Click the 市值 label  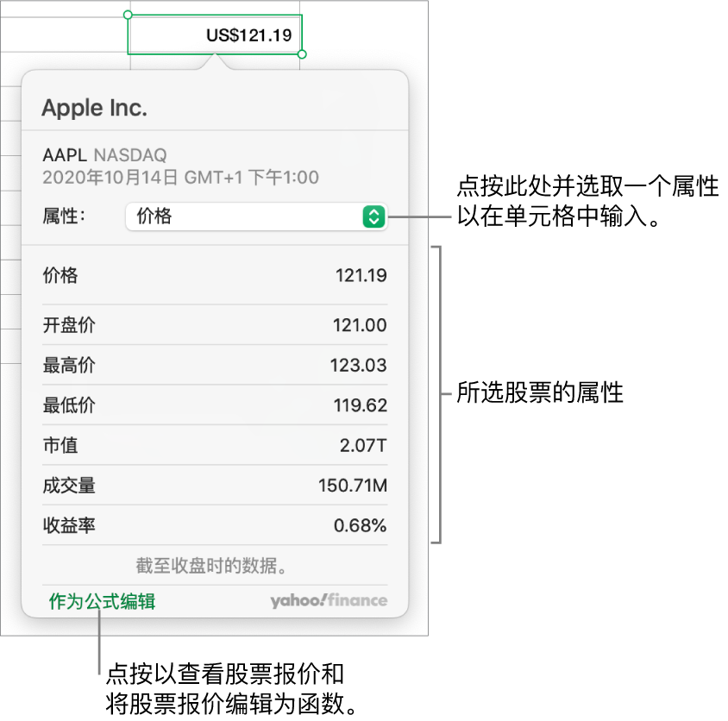tap(60, 446)
